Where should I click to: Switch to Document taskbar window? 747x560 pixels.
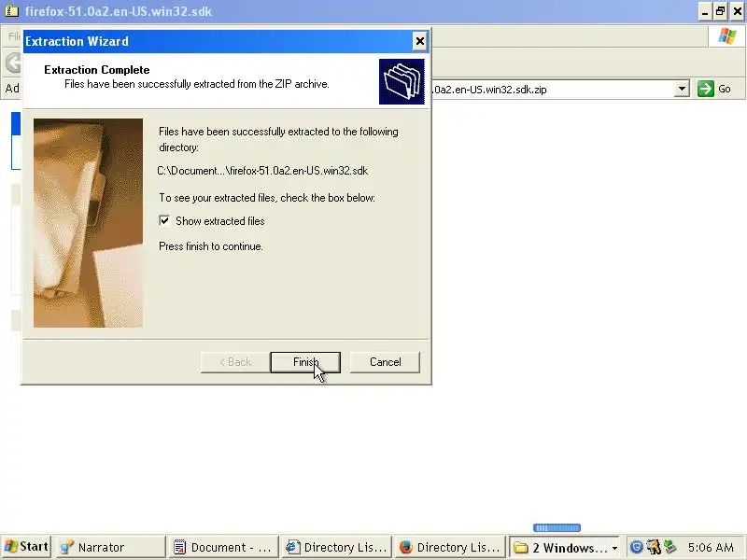pyautogui.click(x=223, y=547)
